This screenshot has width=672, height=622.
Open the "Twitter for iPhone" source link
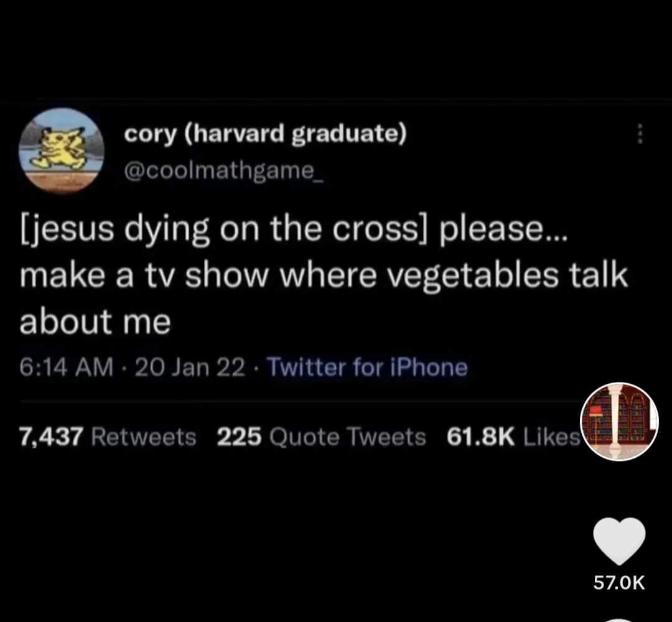(367, 367)
